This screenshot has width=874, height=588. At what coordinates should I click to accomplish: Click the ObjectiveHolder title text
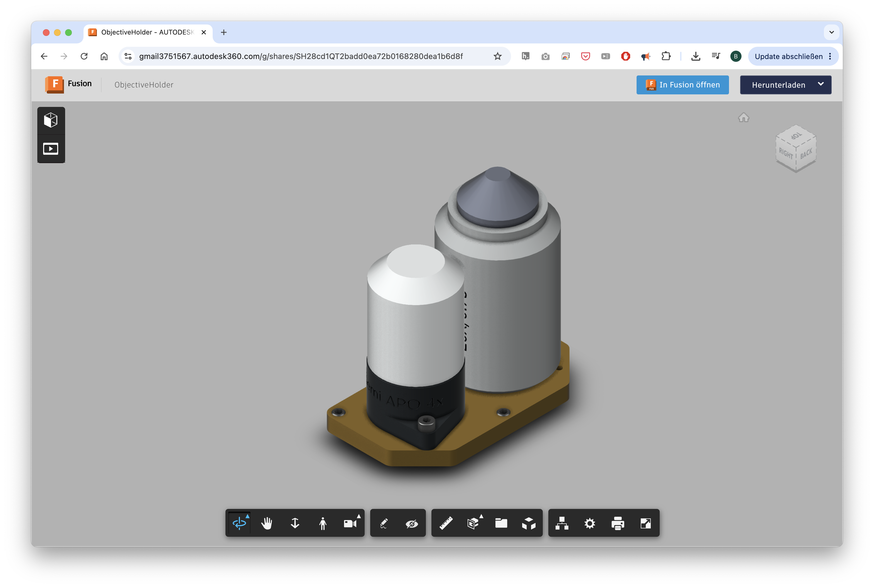click(x=144, y=85)
